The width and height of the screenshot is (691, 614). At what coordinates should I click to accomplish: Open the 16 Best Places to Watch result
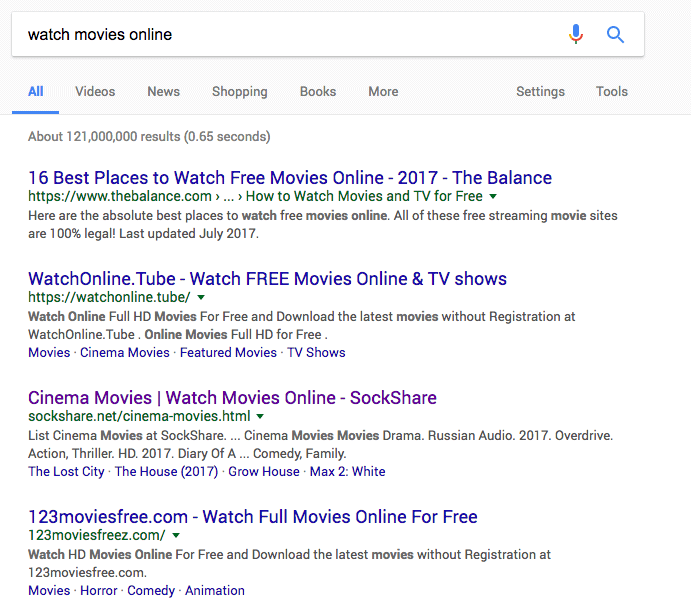(290, 178)
